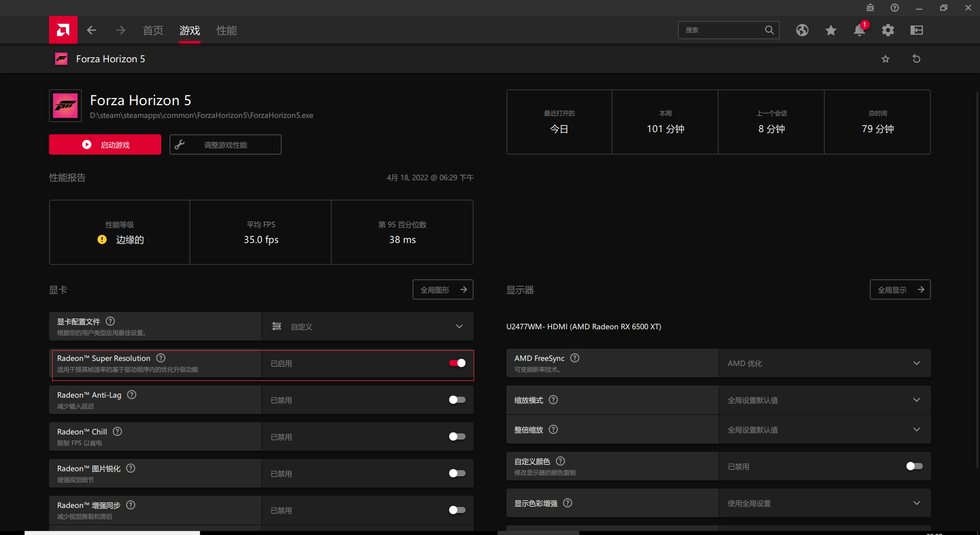
Task: Toggle the sidebar panel icon
Action: [917, 30]
